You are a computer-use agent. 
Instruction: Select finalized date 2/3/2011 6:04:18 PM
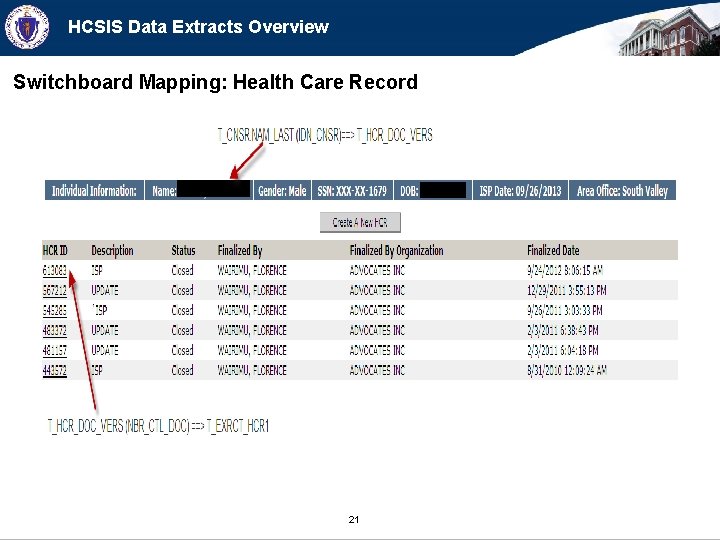562,350
